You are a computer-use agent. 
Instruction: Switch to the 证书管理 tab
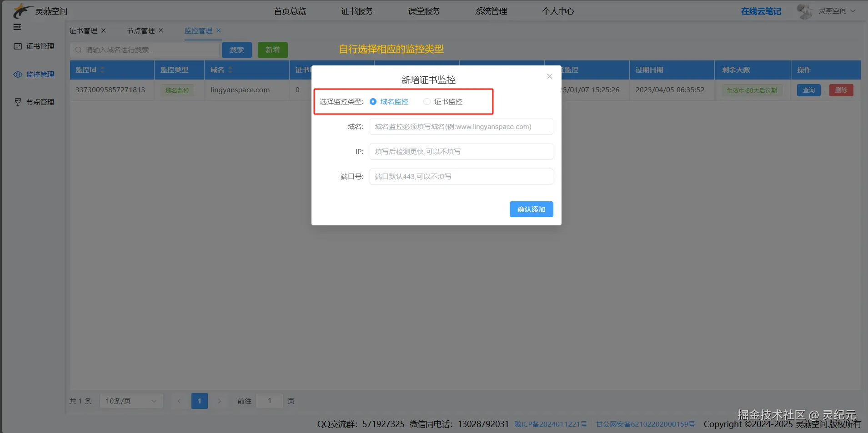click(83, 31)
